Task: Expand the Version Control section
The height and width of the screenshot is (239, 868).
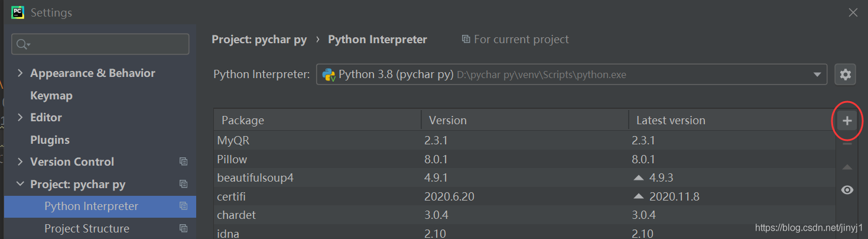Action: 20,162
